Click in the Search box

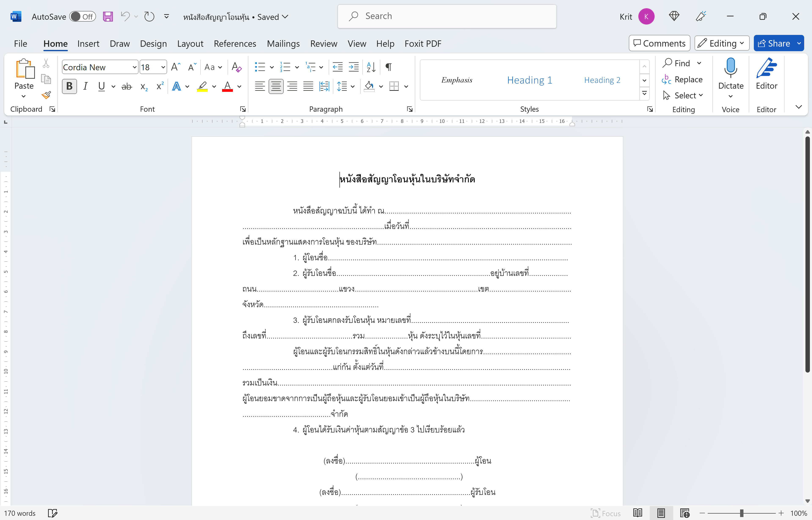coord(447,16)
